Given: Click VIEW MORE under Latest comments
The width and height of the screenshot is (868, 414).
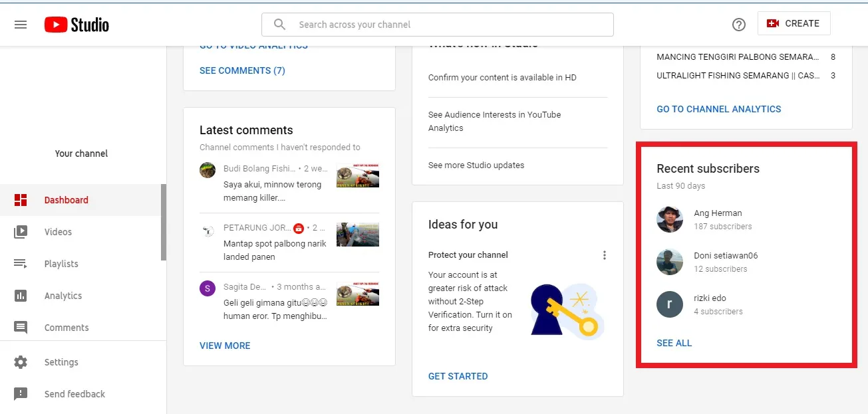Looking at the screenshot, I should click(x=225, y=346).
